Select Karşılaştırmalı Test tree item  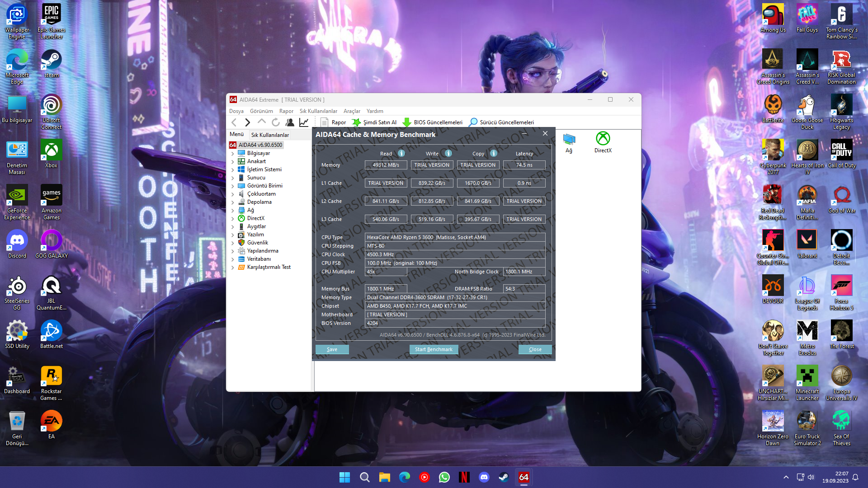pos(269,267)
